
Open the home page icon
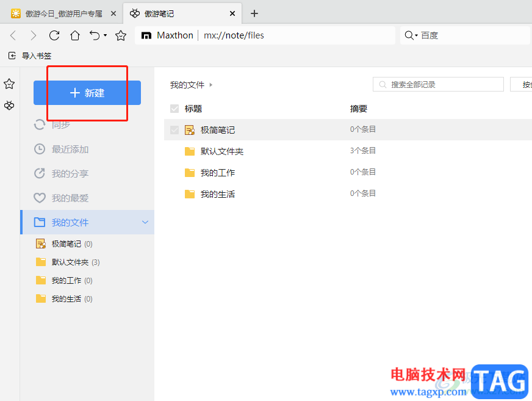click(75, 35)
